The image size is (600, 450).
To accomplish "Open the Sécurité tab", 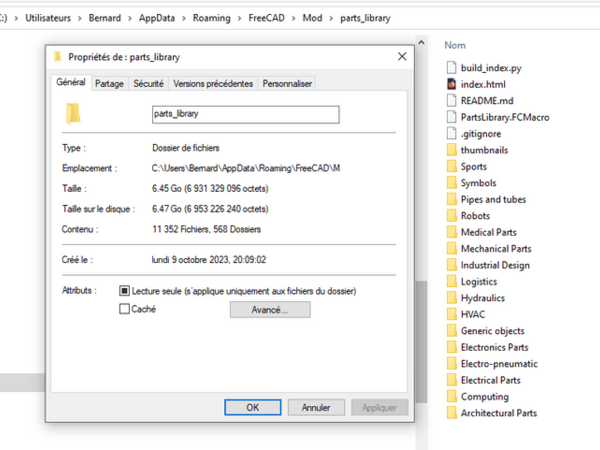I will (149, 84).
